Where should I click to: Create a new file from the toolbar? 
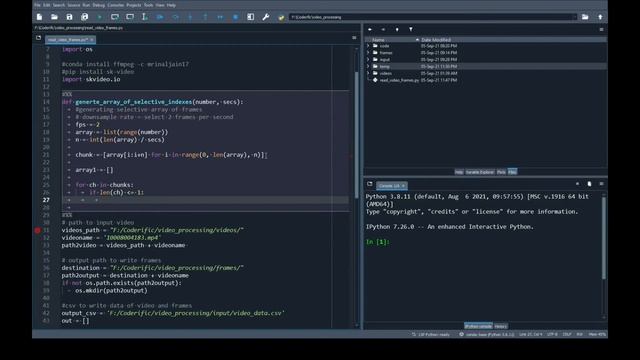click(39, 17)
